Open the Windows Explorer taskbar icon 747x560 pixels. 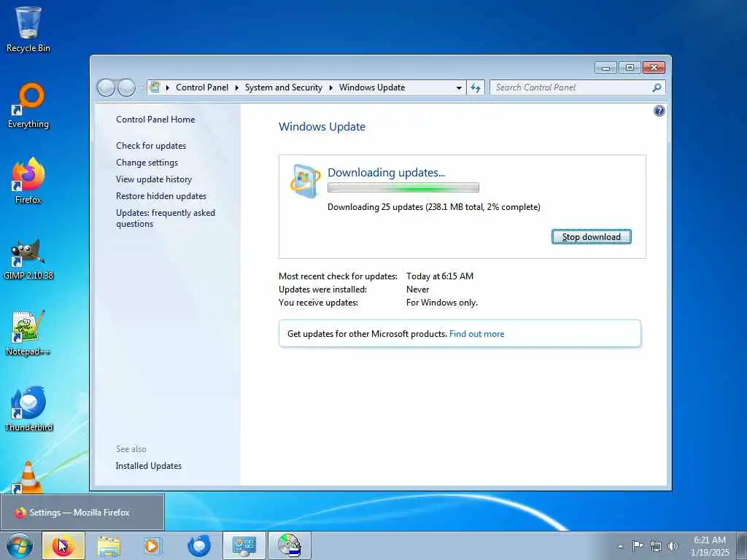coord(109,545)
